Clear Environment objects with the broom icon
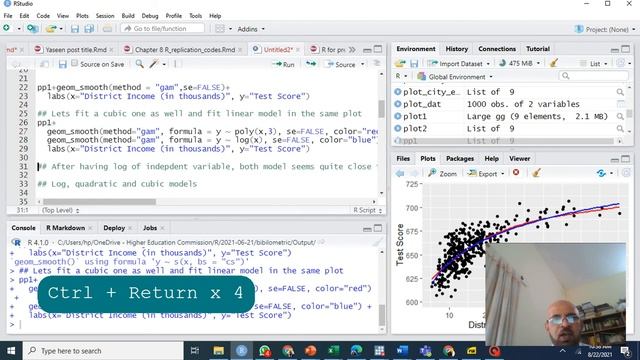 tap(554, 63)
